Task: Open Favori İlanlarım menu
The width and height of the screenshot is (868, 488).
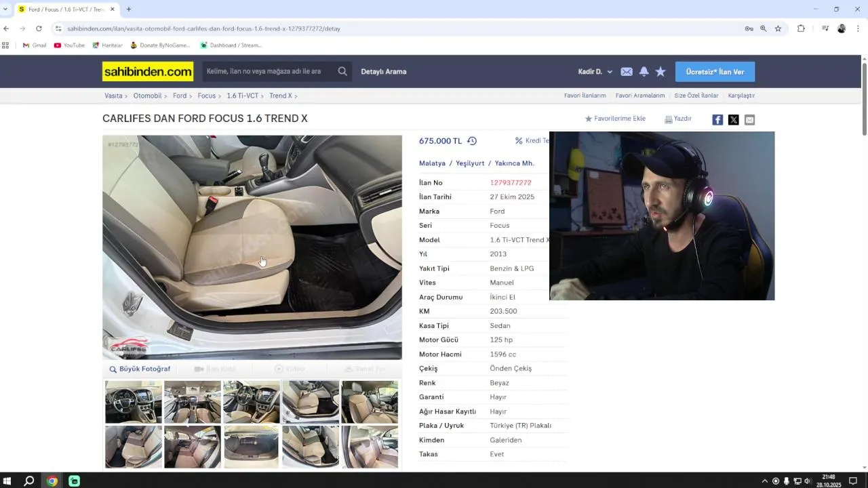Action: pos(585,96)
